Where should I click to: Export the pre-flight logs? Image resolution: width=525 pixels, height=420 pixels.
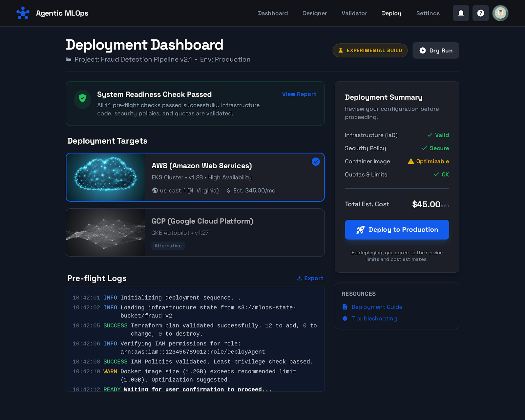[x=310, y=278]
